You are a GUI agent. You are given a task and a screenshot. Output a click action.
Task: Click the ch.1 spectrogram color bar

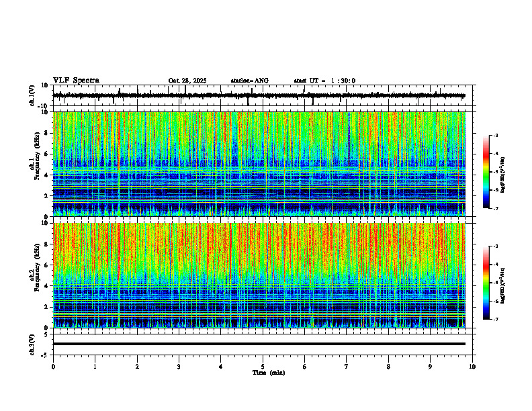pyautogui.click(x=486, y=172)
